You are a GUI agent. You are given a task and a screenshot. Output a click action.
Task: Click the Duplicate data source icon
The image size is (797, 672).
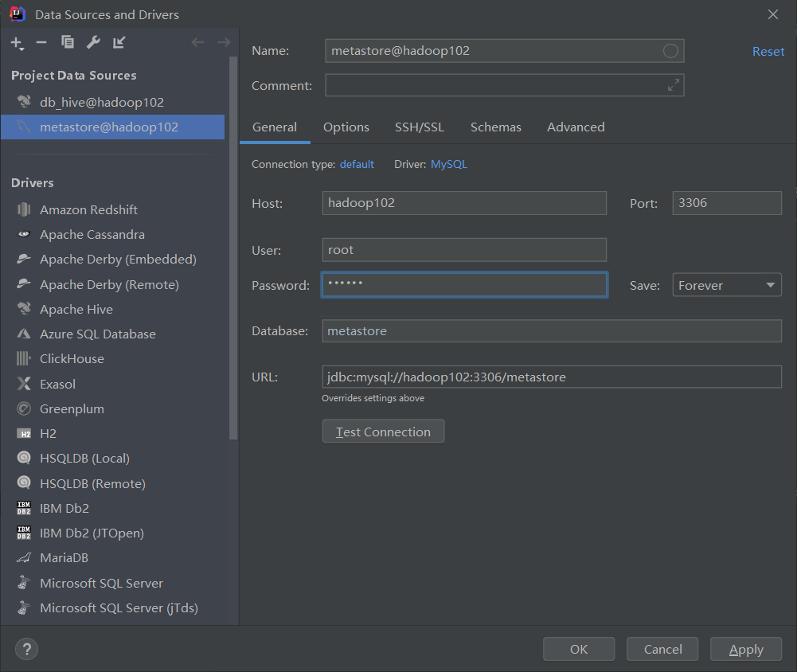[68, 42]
